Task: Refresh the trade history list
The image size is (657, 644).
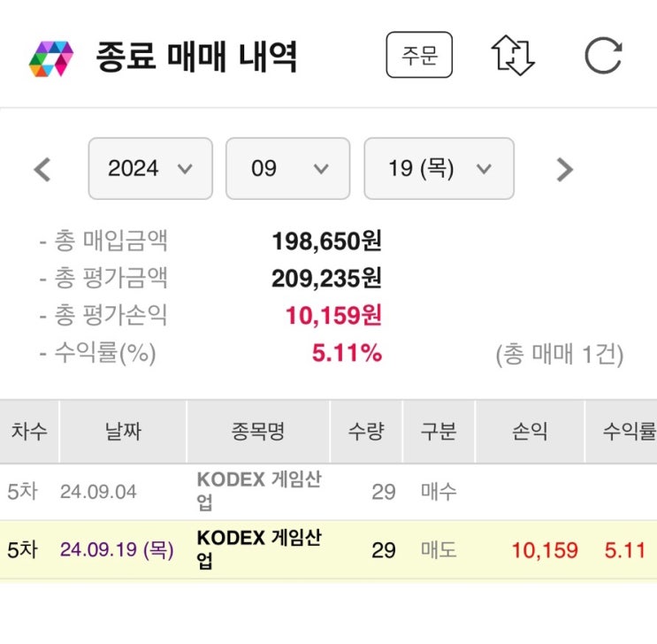Action: tap(603, 56)
